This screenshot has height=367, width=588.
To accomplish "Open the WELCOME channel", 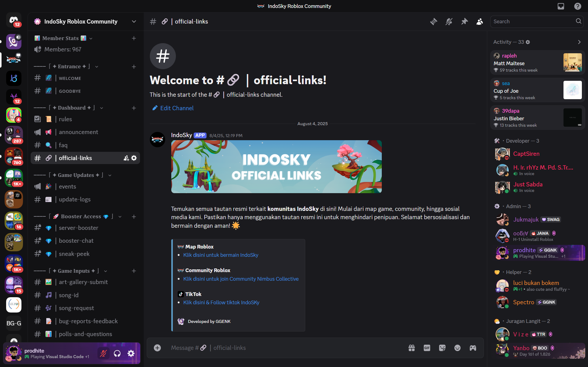I will coord(85,78).
